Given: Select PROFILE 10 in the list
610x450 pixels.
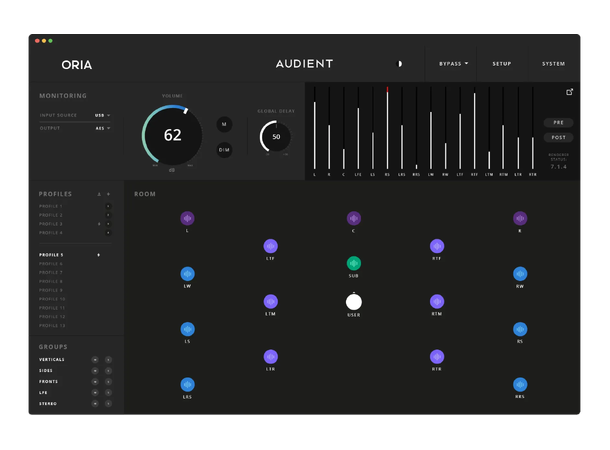Looking at the screenshot, I should (52, 299).
